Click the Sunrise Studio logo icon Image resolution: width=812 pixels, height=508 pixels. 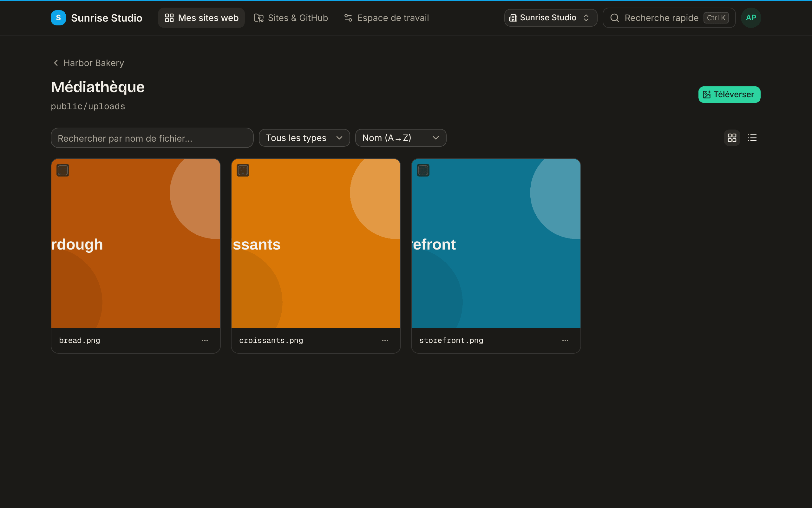(x=58, y=18)
